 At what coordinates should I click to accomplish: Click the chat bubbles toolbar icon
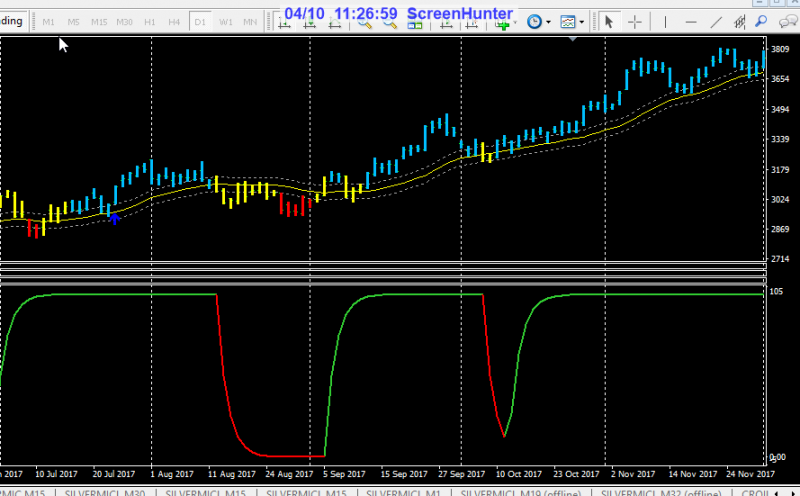(x=788, y=21)
